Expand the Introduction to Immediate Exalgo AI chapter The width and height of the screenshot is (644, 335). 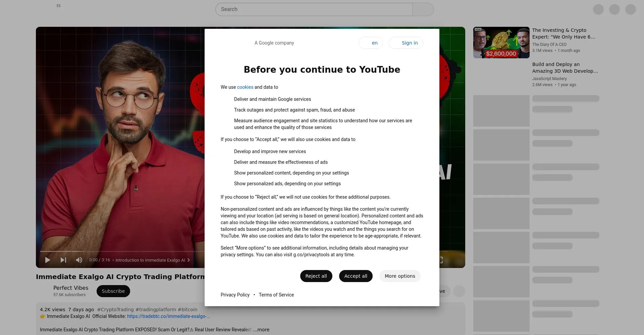(x=153, y=260)
